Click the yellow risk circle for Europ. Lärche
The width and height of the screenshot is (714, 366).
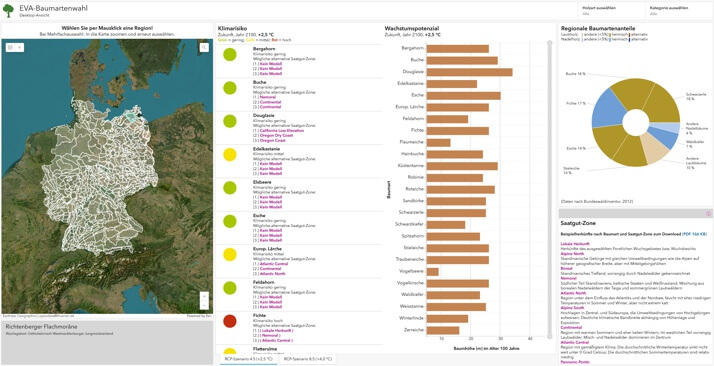tap(230, 254)
